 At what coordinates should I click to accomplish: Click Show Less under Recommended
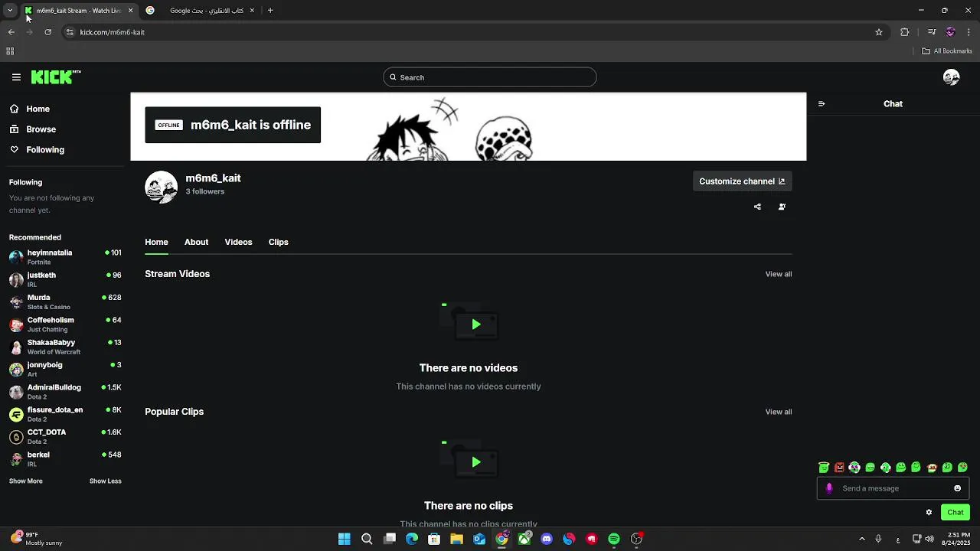pos(106,481)
